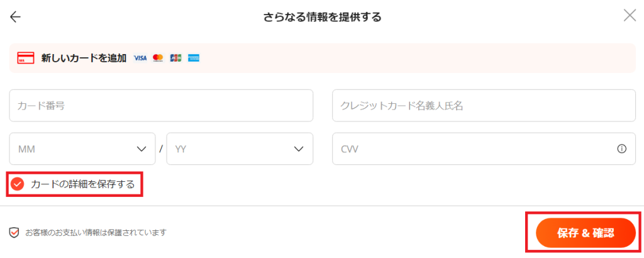Open the MM expiry month dropdown
The image size is (644, 258).
point(82,149)
